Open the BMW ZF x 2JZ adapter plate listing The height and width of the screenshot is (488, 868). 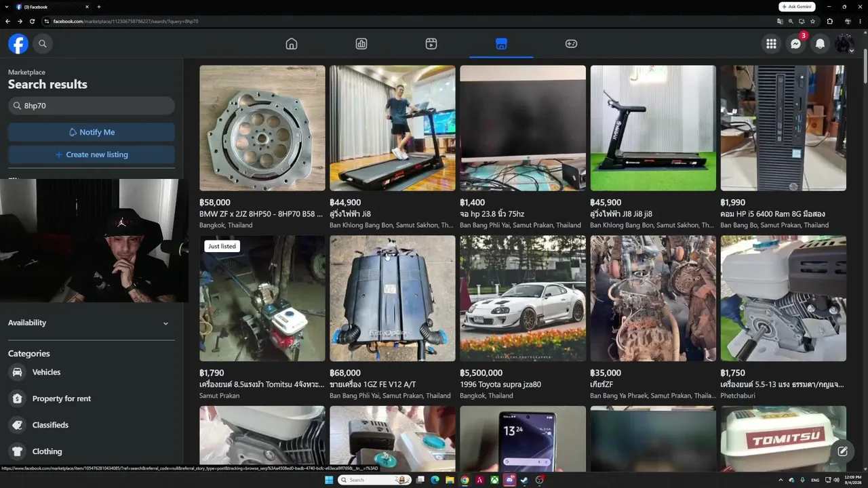(262, 128)
